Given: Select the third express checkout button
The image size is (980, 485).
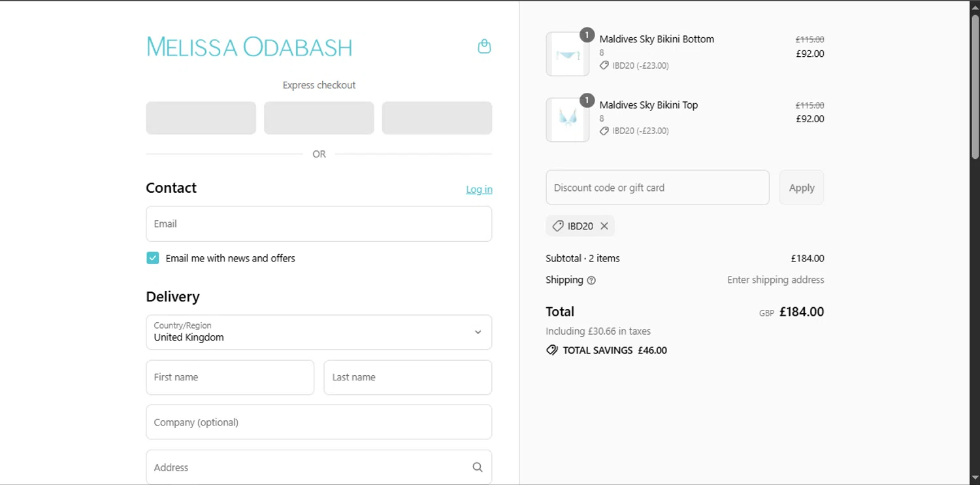Looking at the screenshot, I should (x=437, y=118).
